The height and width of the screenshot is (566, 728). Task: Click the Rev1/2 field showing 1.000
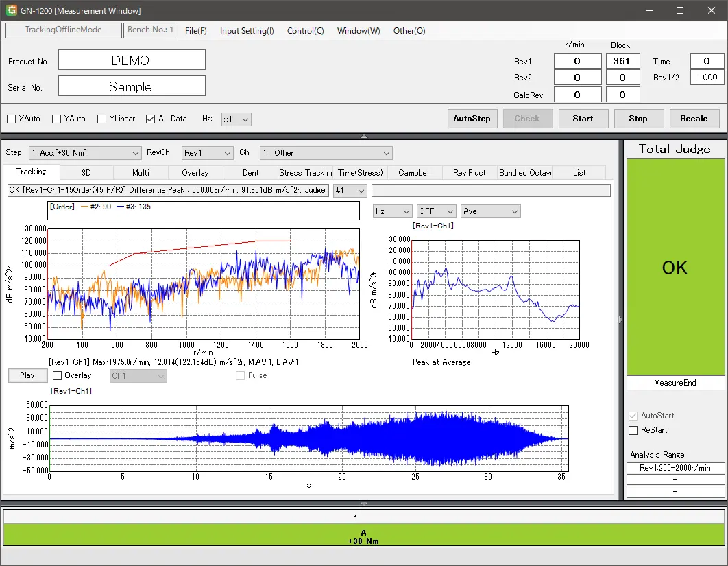(707, 77)
